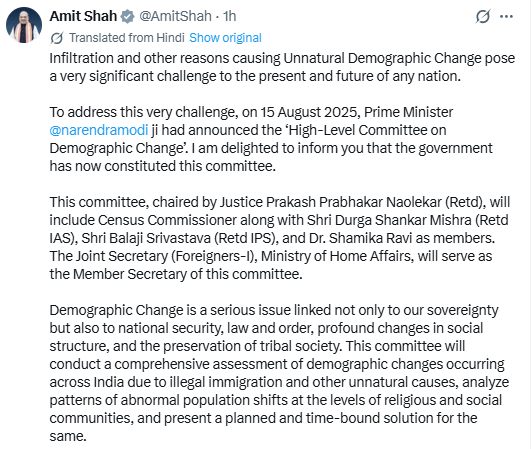Click the final word same. in the post
Screen dimensions: 532x449
click(x=68, y=436)
